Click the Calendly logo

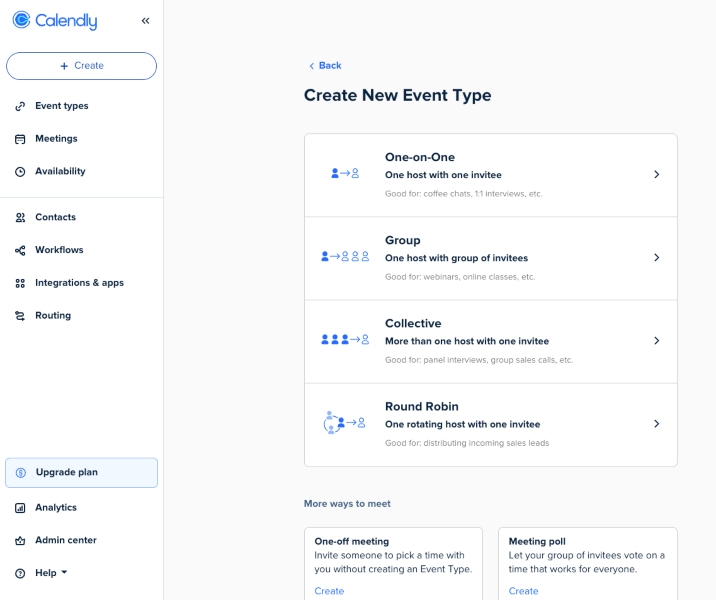click(55, 20)
